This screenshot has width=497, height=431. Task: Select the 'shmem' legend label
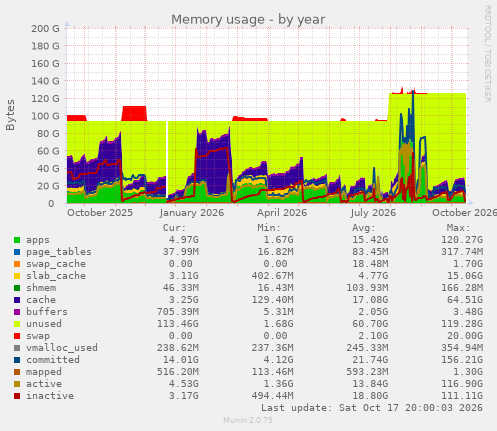[x=41, y=288]
